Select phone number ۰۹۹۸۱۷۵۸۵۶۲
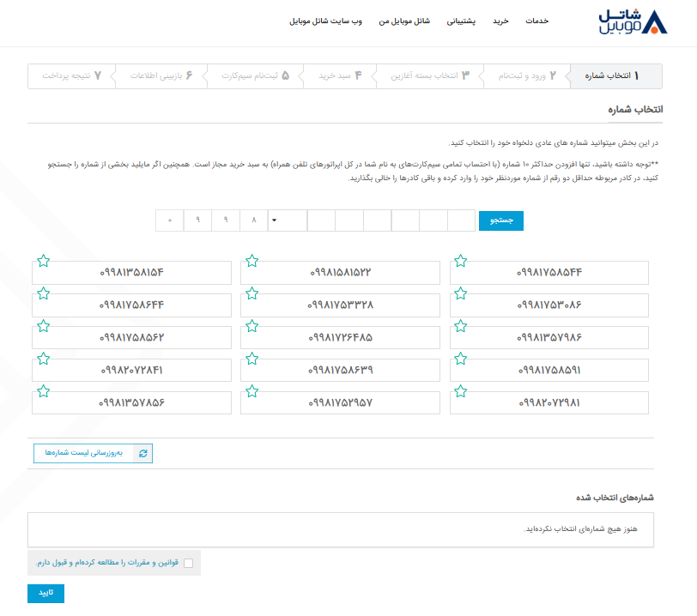This screenshot has width=697, height=616. click(131, 338)
